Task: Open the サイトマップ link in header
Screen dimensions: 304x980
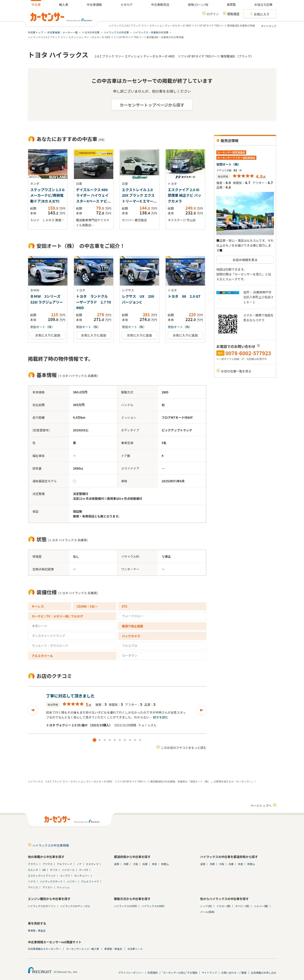Action: click(x=269, y=26)
